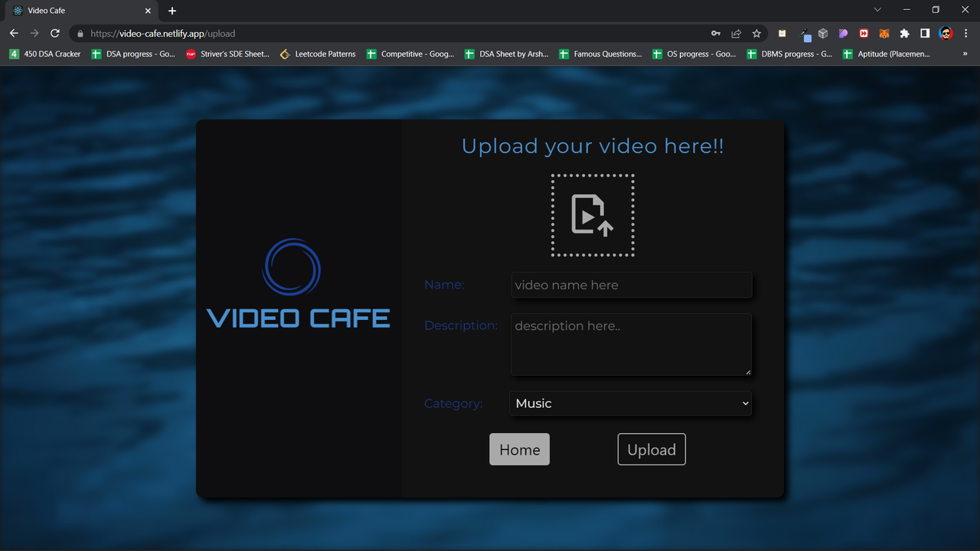
Task: Open the Category dropdown showing Music
Action: coord(630,403)
